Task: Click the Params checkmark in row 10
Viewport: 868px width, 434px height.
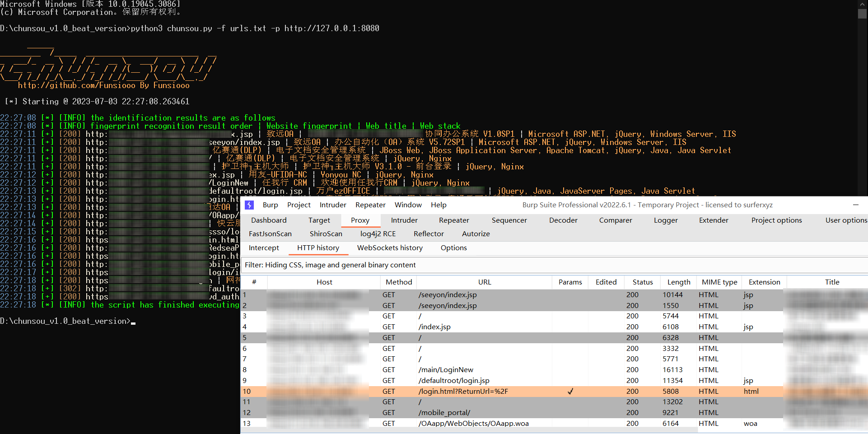Action: 570,392
